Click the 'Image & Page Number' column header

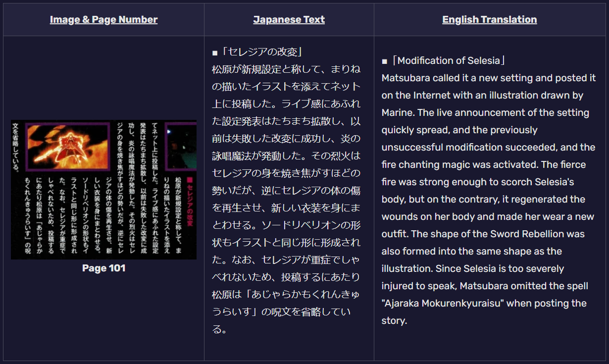103,20
